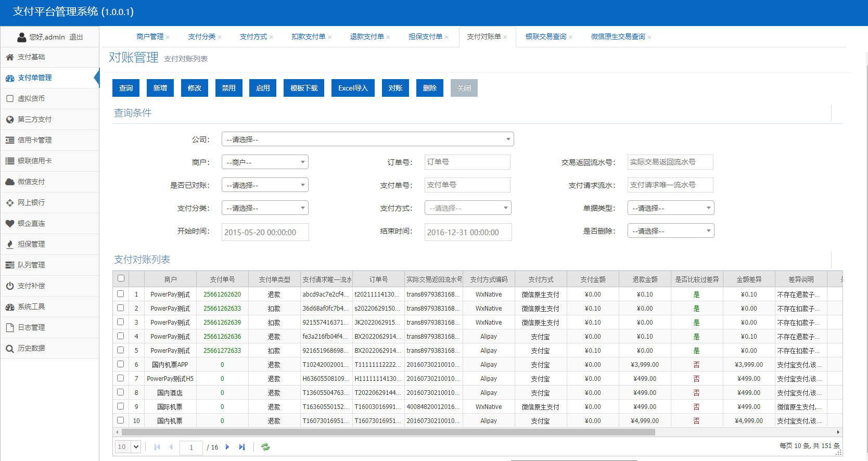Viewport: 868px width, 461px height.
Task: Open the 公司 dropdown
Action: pyautogui.click(x=368, y=139)
